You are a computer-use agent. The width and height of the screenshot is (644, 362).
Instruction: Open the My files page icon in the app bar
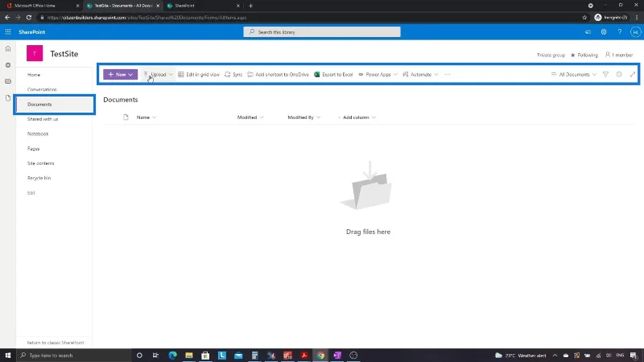pyautogui.click(x=8, y=98)
